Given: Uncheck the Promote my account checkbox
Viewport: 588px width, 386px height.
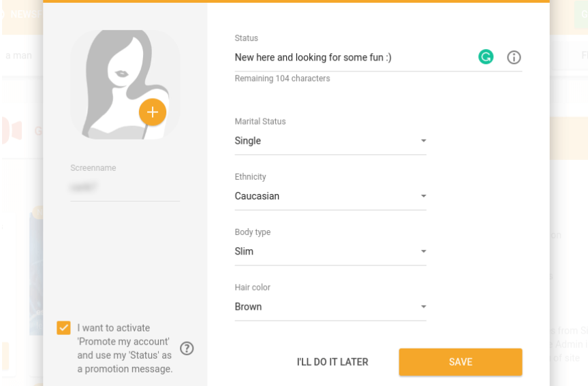Looking at the screenshot, I should 64,328.
